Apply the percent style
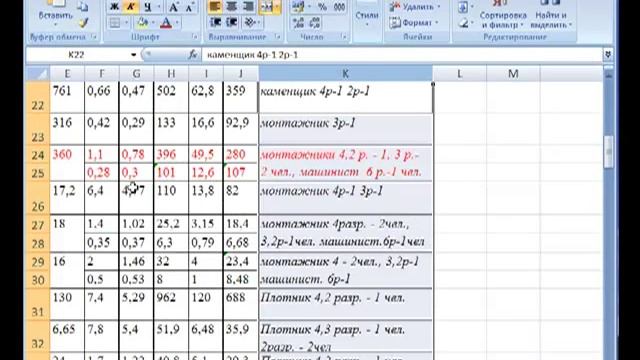Screen dimensions: 640x360 coord(322,7)
